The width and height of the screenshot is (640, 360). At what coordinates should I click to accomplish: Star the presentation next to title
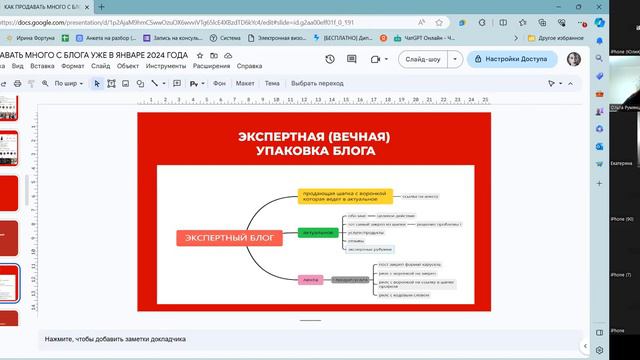pyautogui.click(x=200, y=56)
